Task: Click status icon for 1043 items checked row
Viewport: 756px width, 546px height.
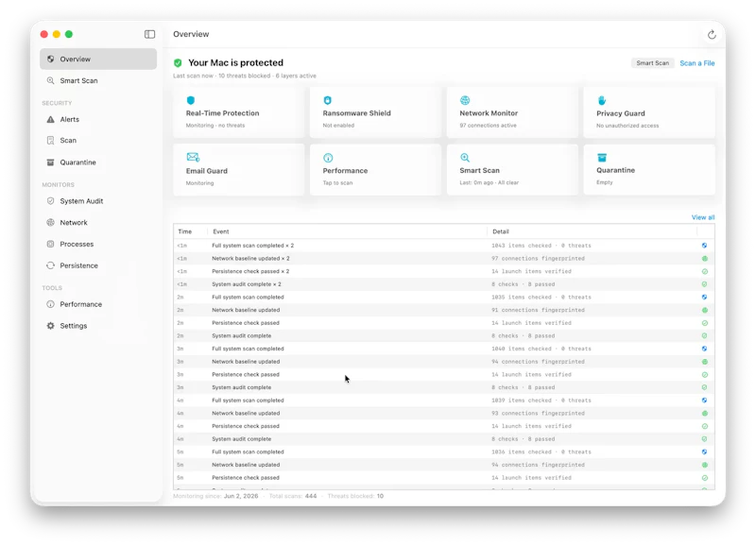Action: (704, 246)
